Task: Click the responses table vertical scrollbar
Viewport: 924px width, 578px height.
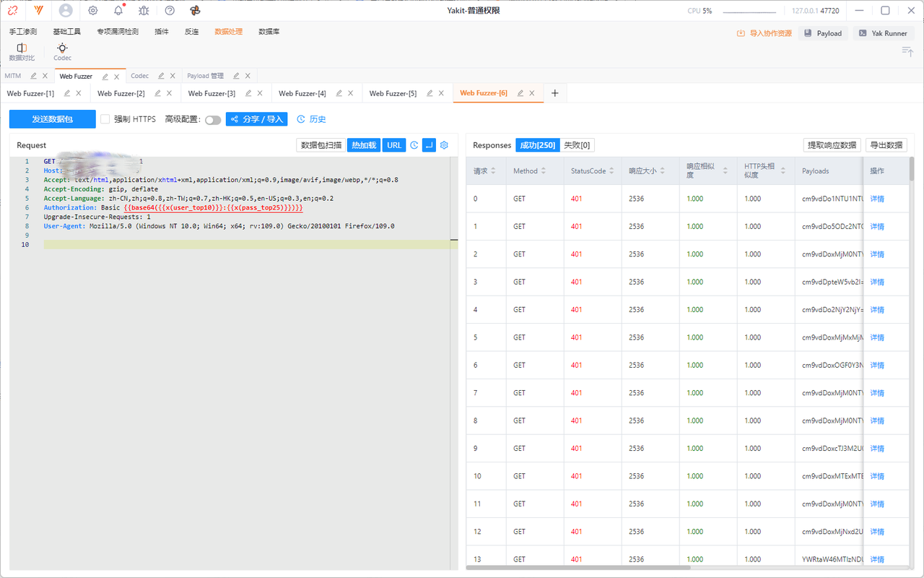Action: 911,168
